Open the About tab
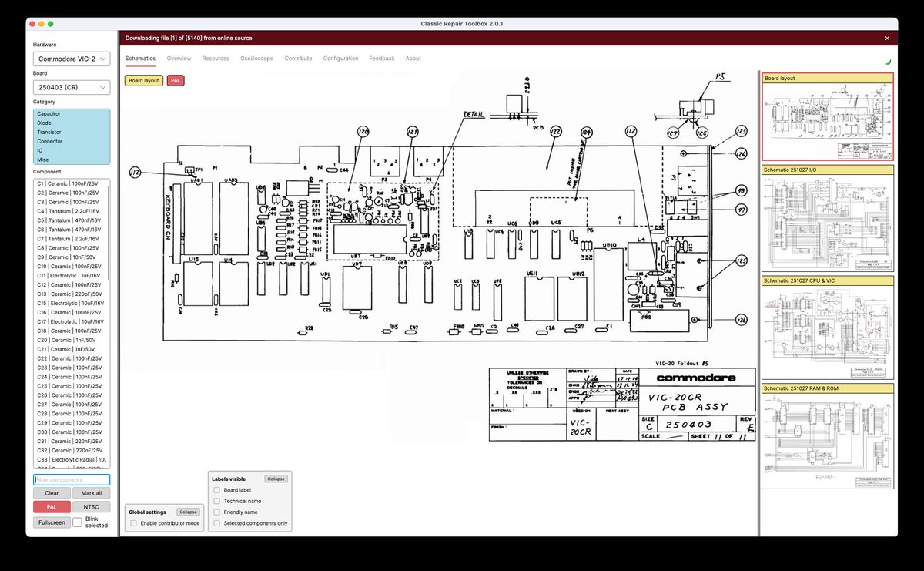 pyautogui.click(x=413, y=59)
